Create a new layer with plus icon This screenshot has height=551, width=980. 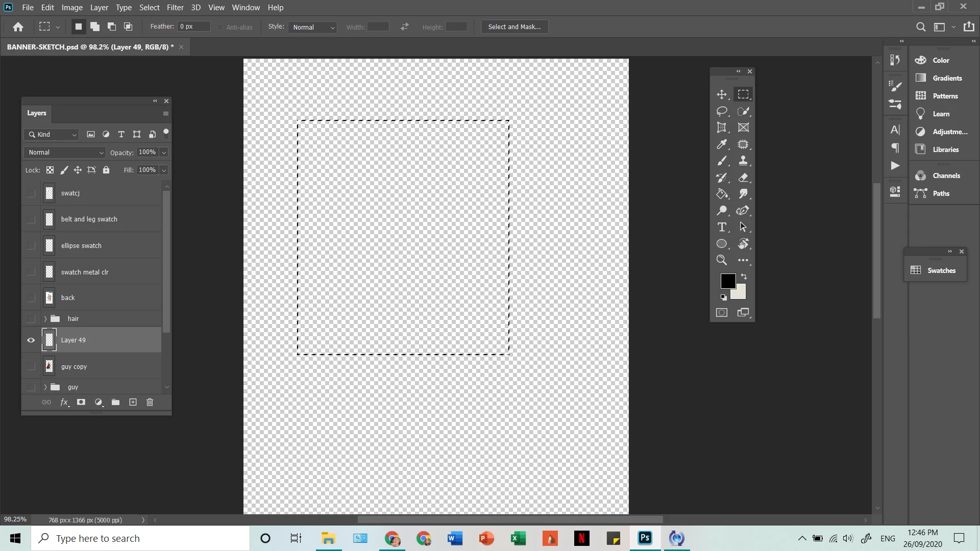click(133, 403)
